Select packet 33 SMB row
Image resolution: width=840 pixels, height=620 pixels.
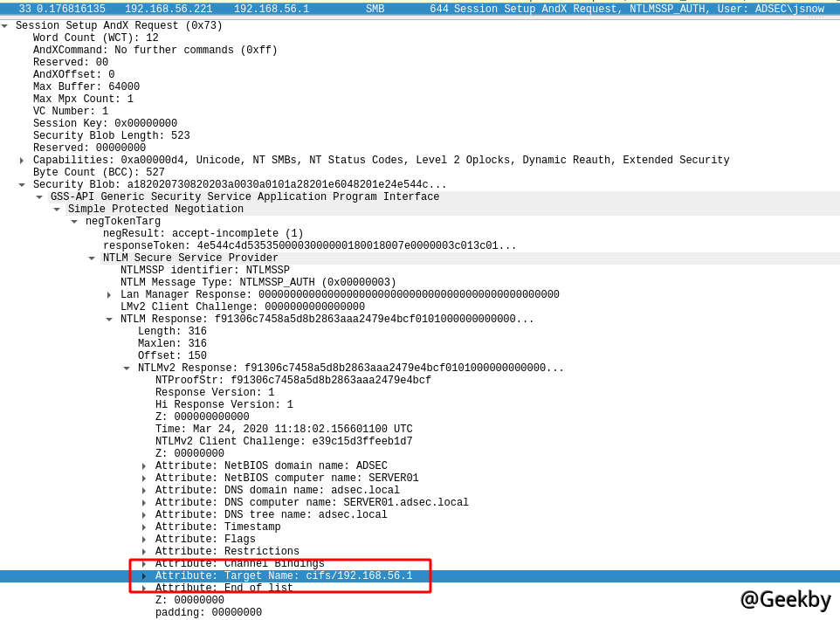pos(419,9)
